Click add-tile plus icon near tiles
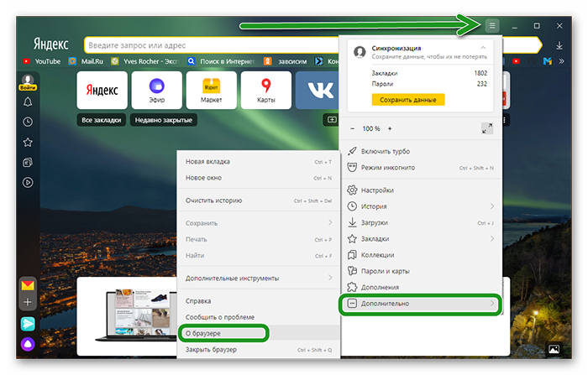This screenshot has height=375, width=588. pos(332,119)
